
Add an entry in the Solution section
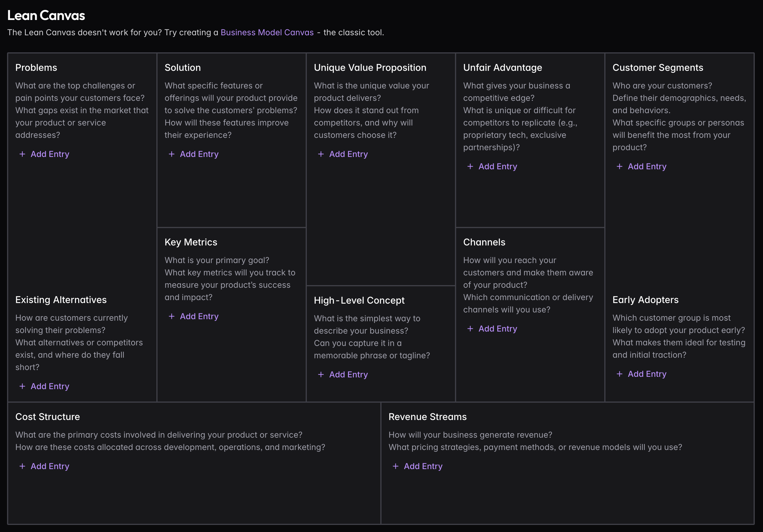[199, 154]
